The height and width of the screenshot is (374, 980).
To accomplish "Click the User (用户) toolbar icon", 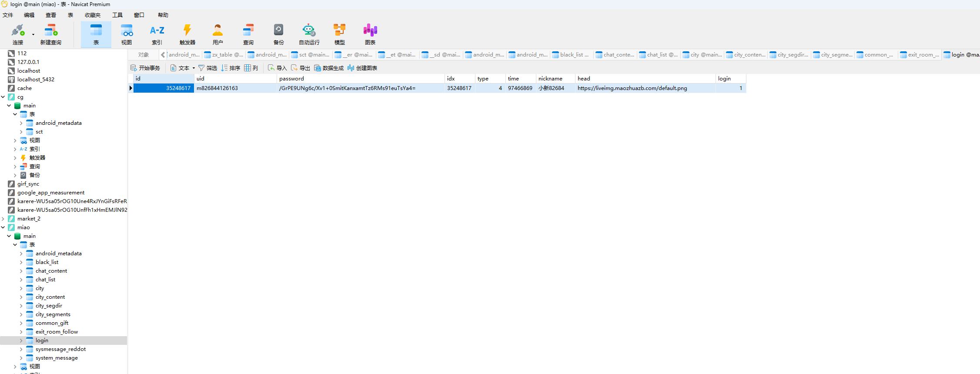I will [x=218, y=34].
